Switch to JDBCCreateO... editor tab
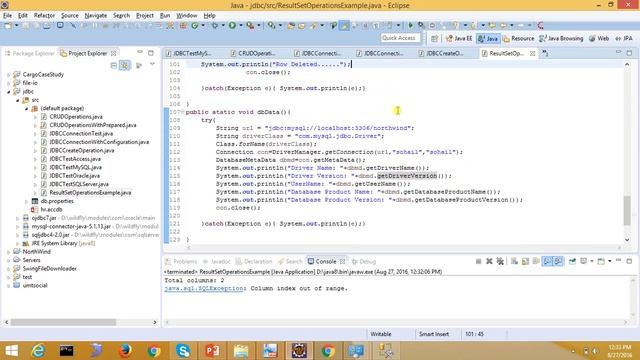 [441, 53]
